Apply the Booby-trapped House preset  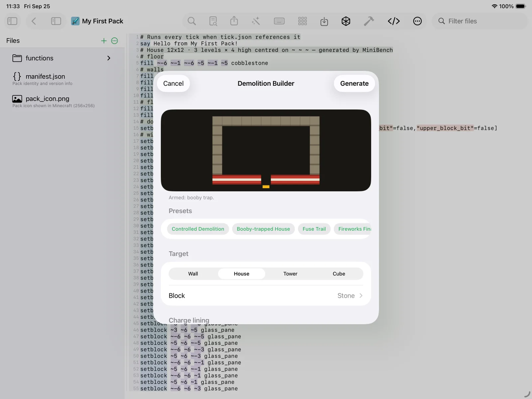click(263, 229)
